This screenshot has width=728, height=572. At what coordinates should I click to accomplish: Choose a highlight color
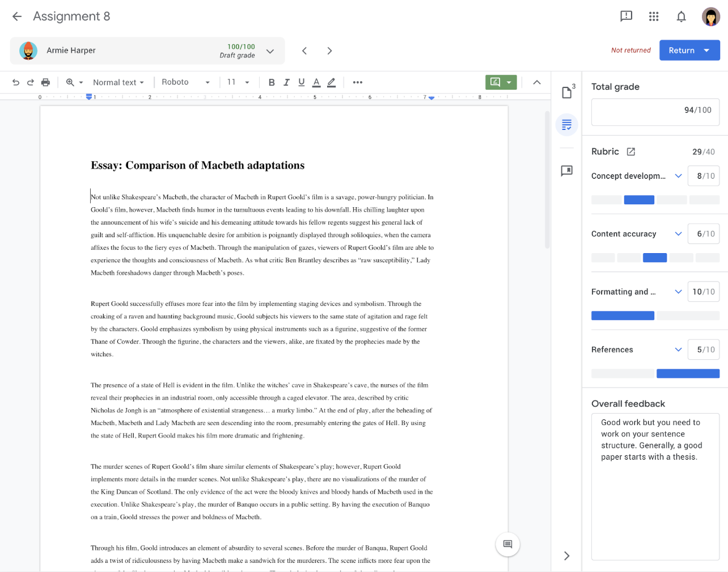(x=332, y=82)
